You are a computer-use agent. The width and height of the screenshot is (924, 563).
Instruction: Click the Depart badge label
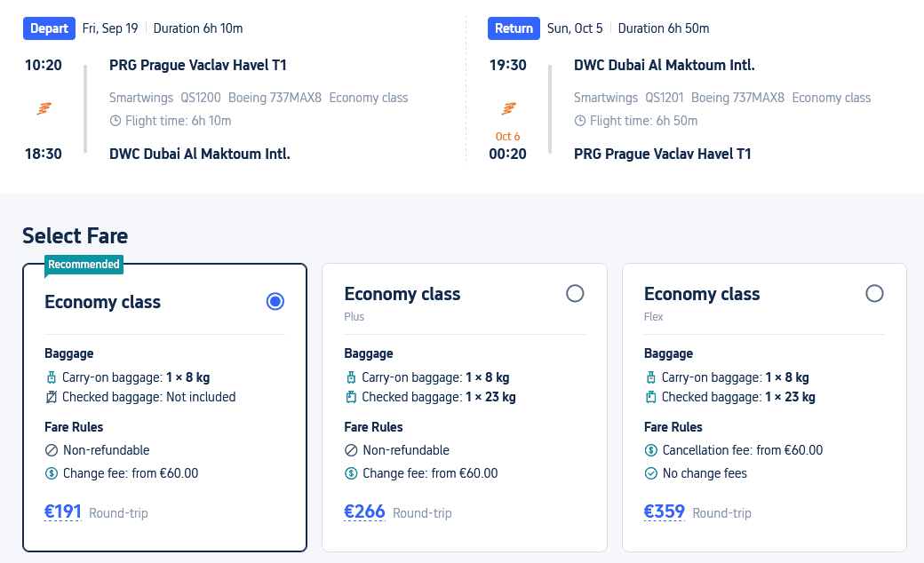[x=49, y=28]
